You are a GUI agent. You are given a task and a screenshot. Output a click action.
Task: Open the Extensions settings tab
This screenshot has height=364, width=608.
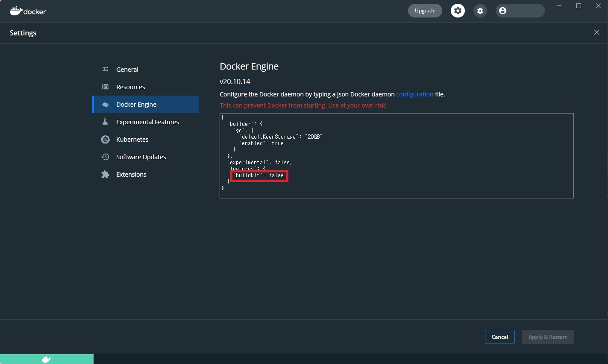[146, 174]
